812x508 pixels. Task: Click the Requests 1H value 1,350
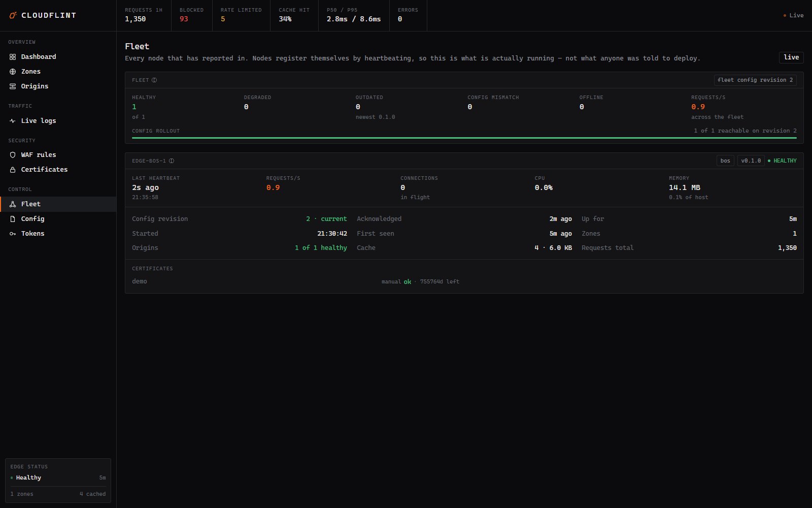(136, 19)
